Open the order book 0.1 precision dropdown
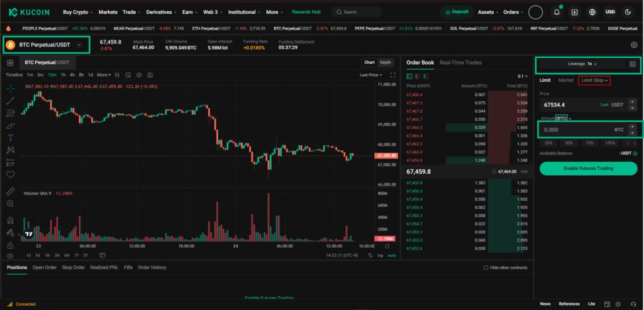The height and width of the screenshot is (310, 644). click(523, 76)
